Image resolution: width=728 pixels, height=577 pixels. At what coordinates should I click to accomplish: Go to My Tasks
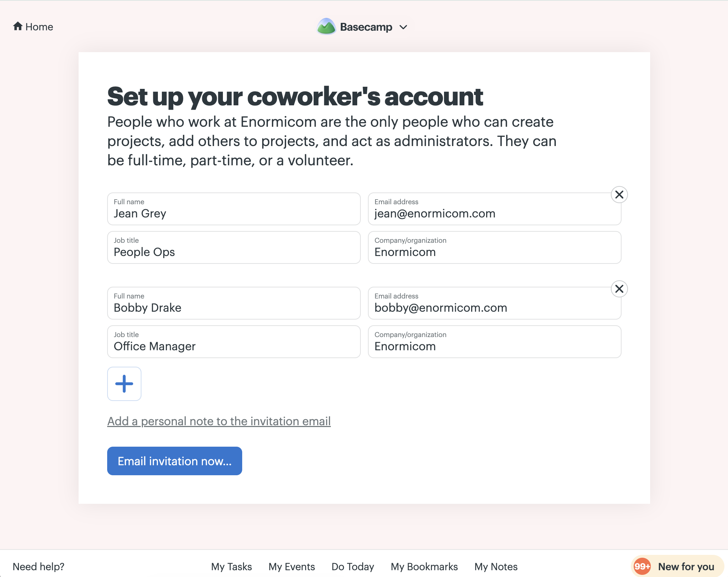point(231,567)
